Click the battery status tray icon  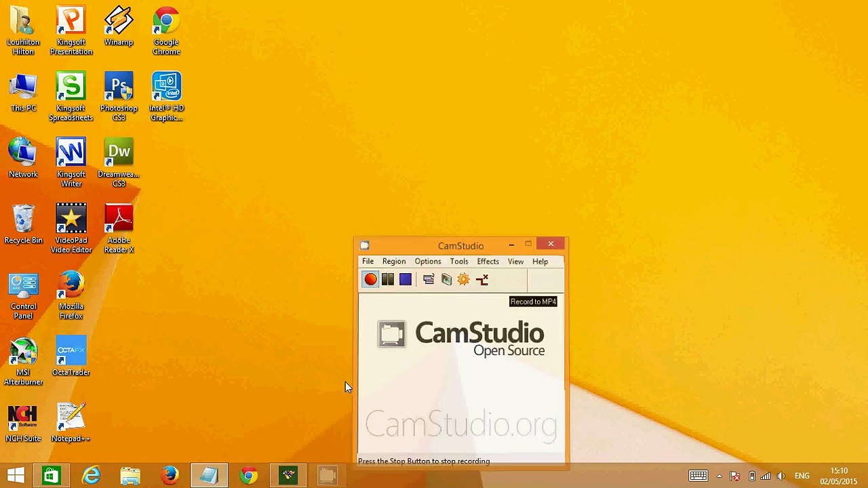pos(751,476)
